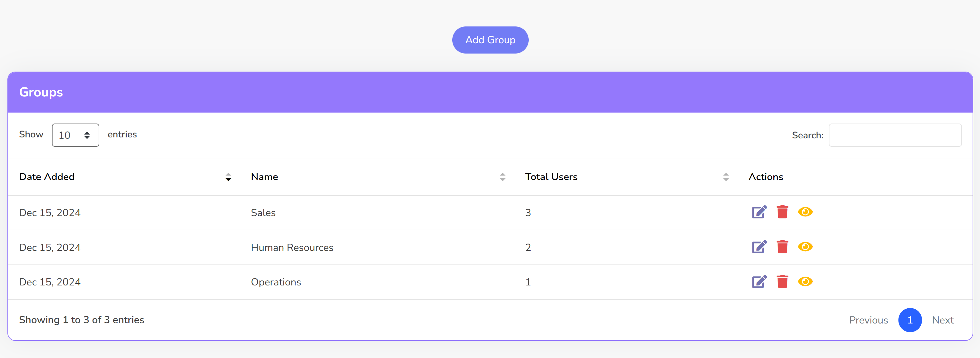Click the Groups panel header title
This screenshot has width=980, height=358.
click(x=41, y=92)
